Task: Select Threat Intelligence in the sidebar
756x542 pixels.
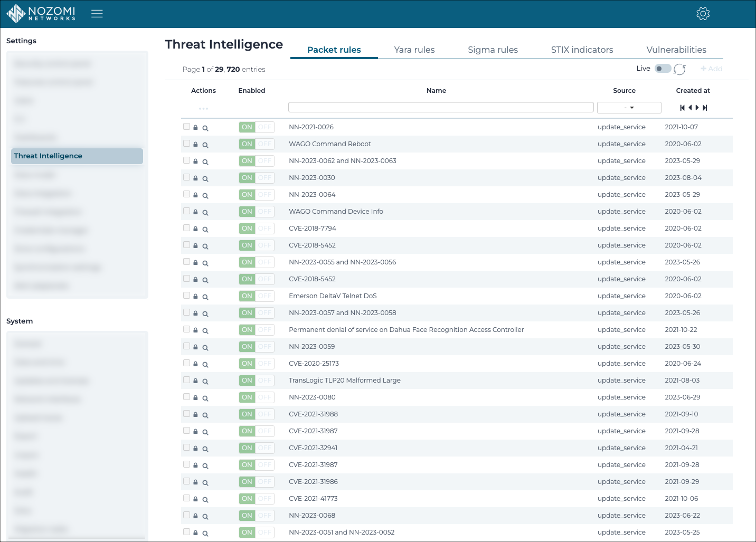Action: (77, 156)
